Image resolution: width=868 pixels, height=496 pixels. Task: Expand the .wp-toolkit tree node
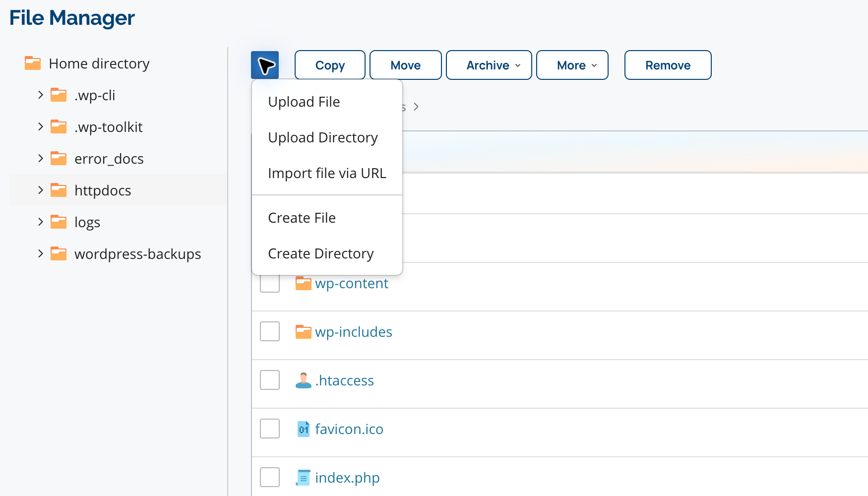tap(41, 126)
